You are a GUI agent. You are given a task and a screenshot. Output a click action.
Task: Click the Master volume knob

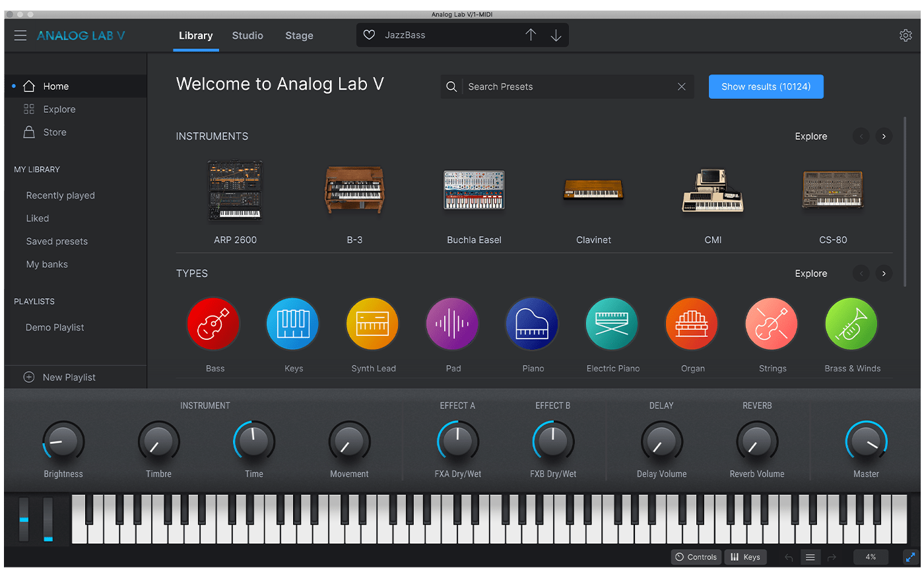tap(866, 441)
